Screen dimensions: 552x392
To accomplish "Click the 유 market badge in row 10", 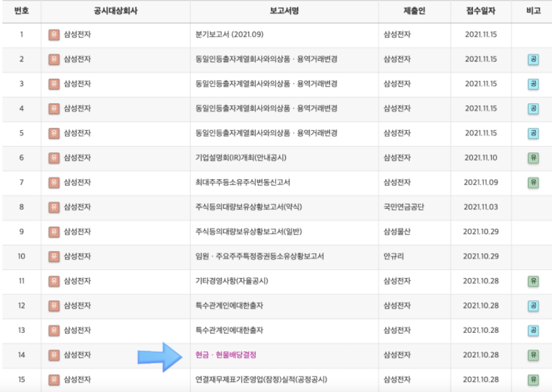I will [54, 256].
